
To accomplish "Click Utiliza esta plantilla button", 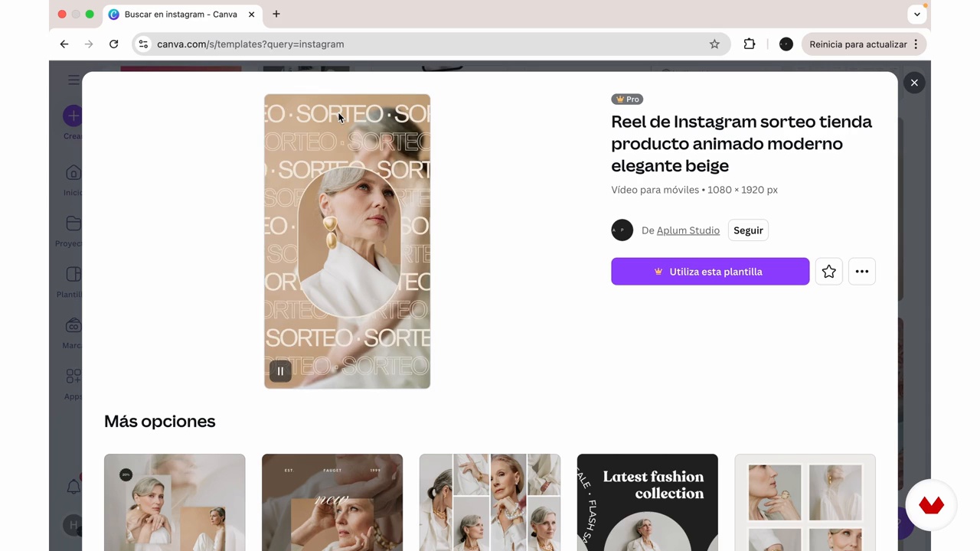I will click(x=710, y=272).
